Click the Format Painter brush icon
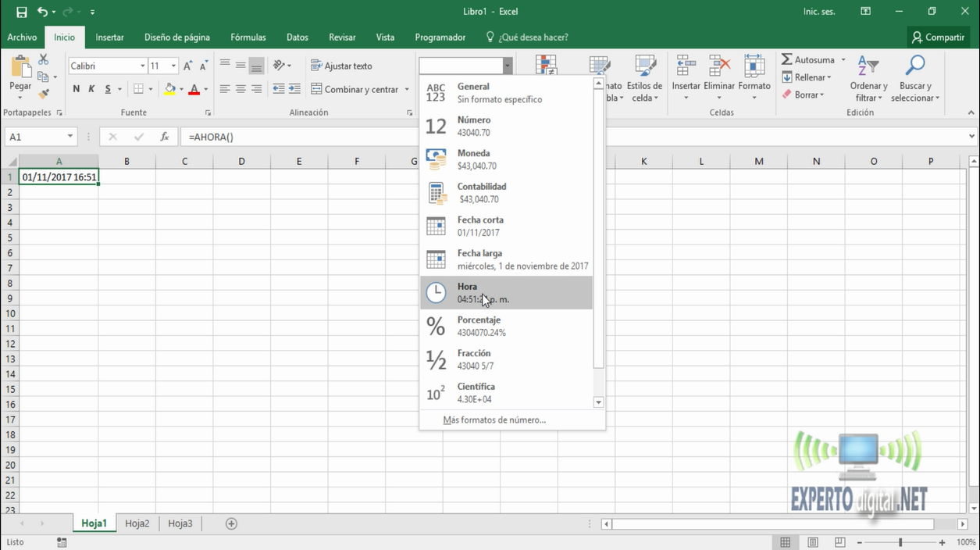This screenshot has width=980, height=550. (x=44, y=94)
